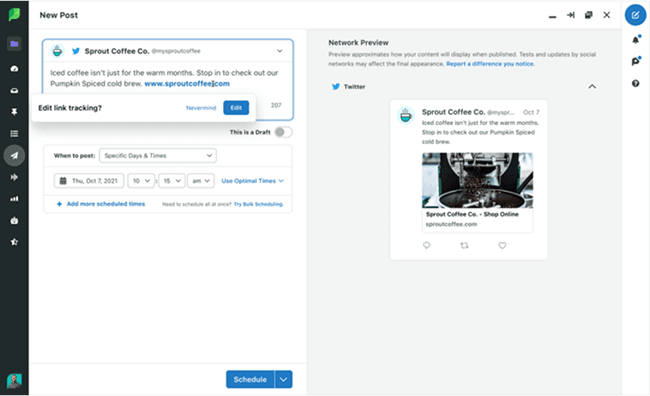Open the Reports bar chart sidebar icon
The width and height of the screenshot is (650, 396).
[x=15, y=199]
